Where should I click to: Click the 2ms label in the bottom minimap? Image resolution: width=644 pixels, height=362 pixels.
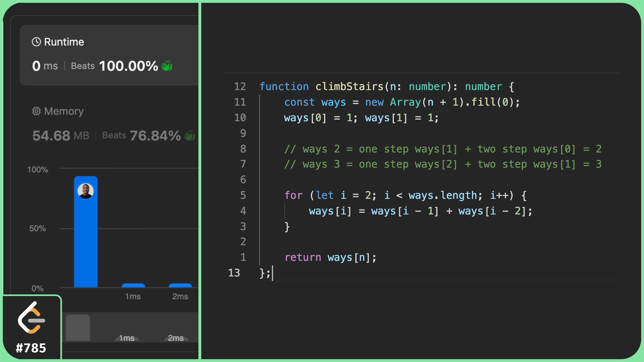[176, 338]
